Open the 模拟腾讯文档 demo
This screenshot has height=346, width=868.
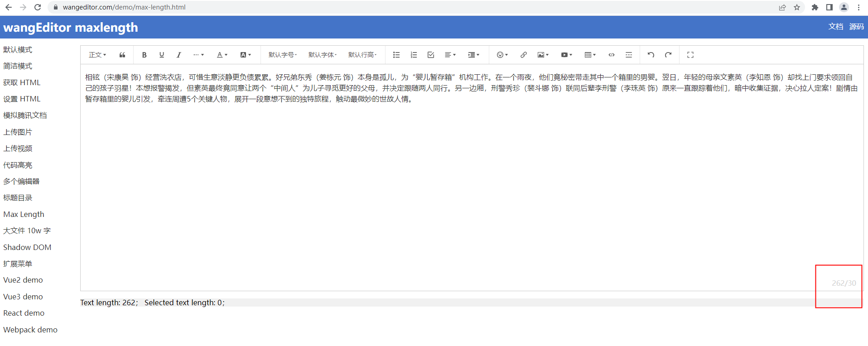pyautogui.click(x=25, y=115)
